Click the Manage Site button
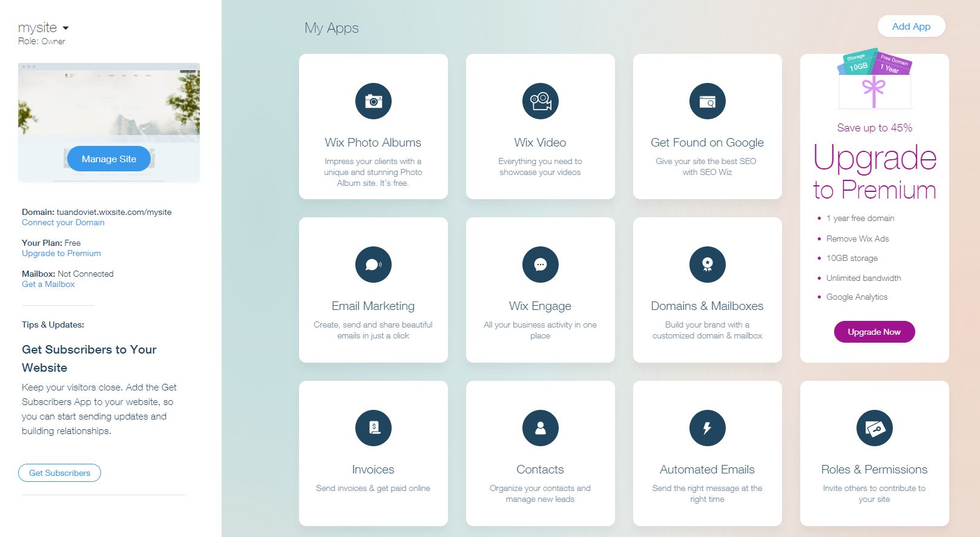 [x=109, y=159]
